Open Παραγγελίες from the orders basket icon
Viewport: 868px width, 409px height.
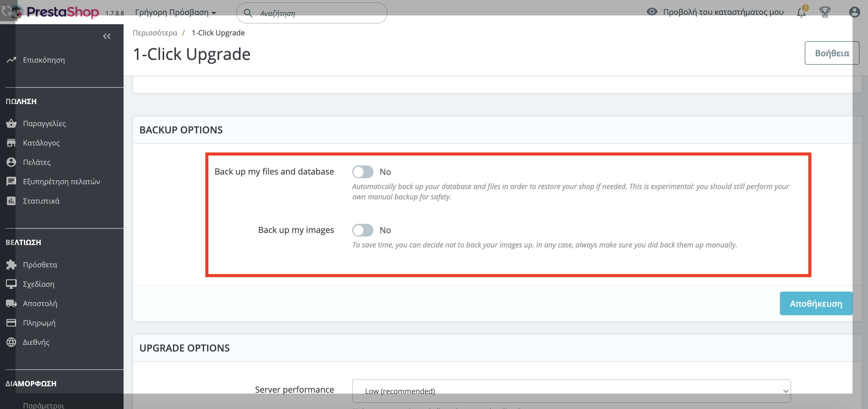[11, 123]
